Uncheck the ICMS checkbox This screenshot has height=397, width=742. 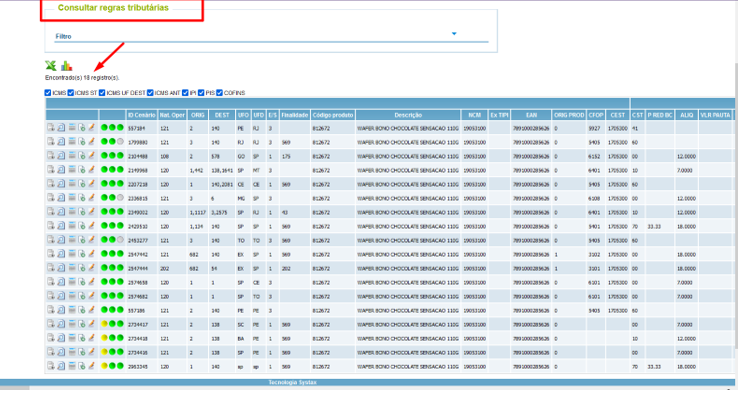(x=48, y=93)
